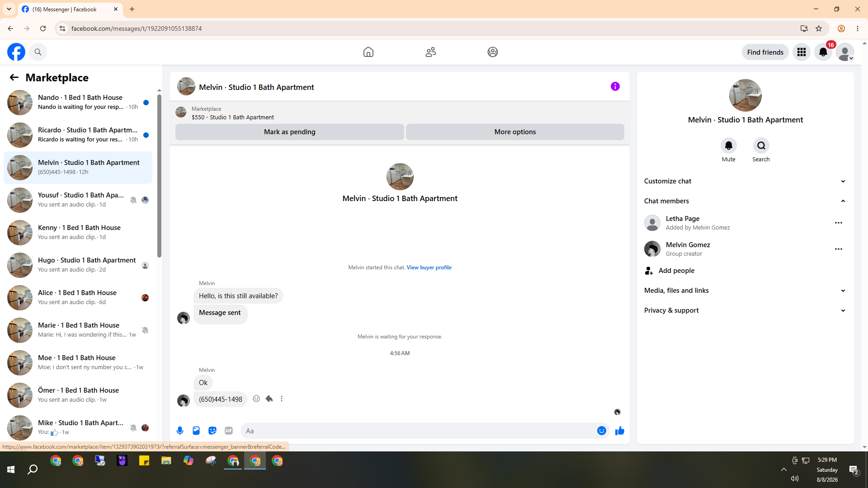Viewport: 868px width, 488px height.
Task: Reply to the phone number message
Action: click(x=269, y=399)
